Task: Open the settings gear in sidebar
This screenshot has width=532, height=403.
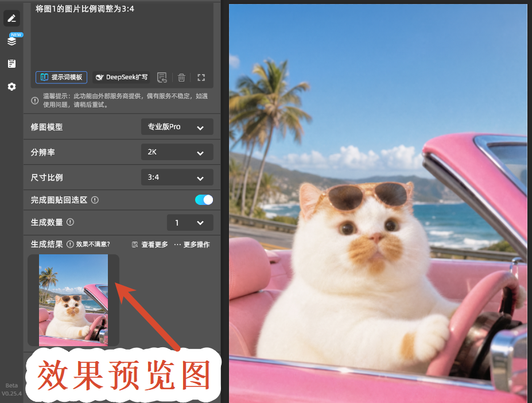Action: (x=11, y=87)
